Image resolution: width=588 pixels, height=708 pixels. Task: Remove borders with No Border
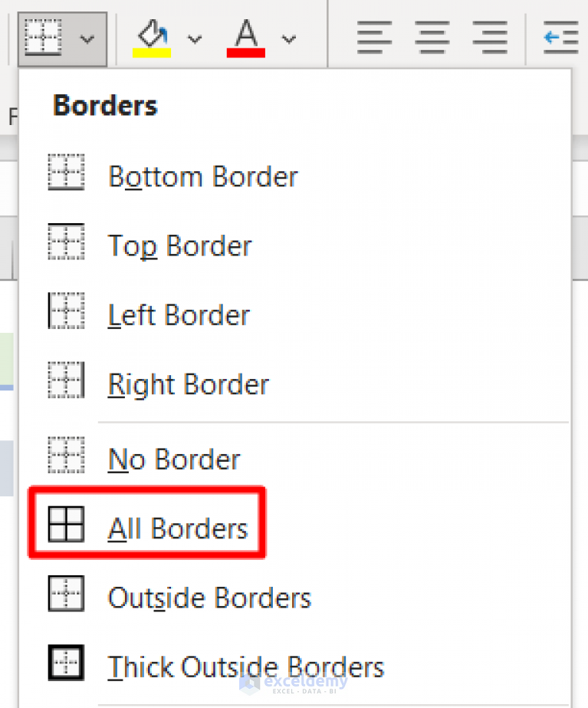click(174, 459)
